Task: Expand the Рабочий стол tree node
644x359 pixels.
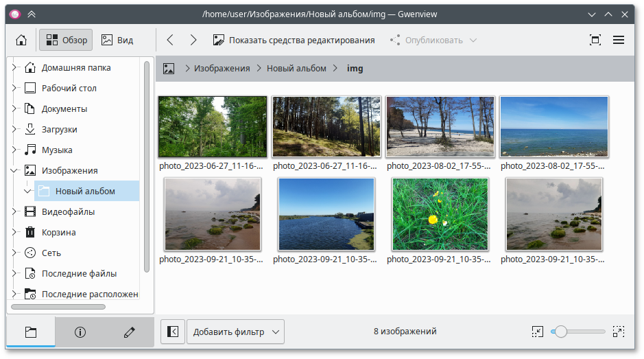Action: coord(14,88)
